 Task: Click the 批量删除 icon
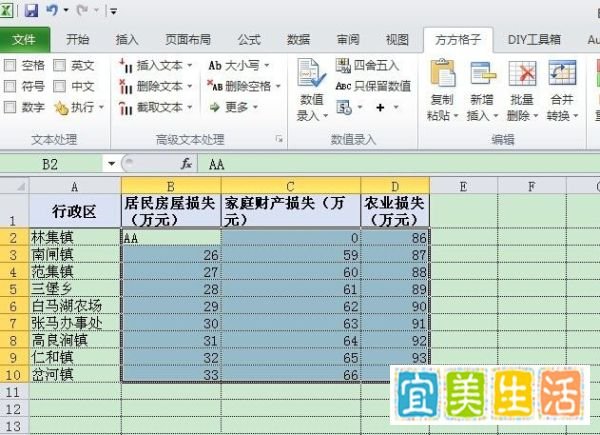click(x=522, y=73)
